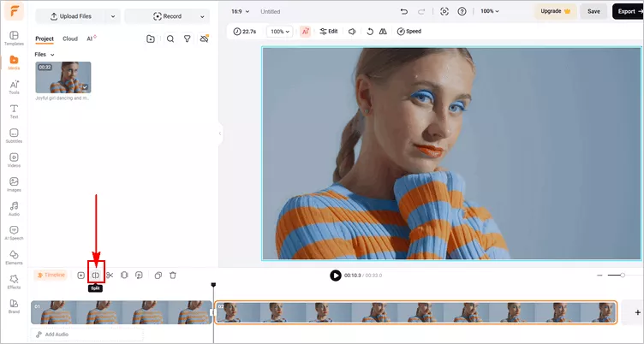The width and height of the screenshot is (644, 344).
Task: Open the Effects panel
Action: (x=14, y=282)
